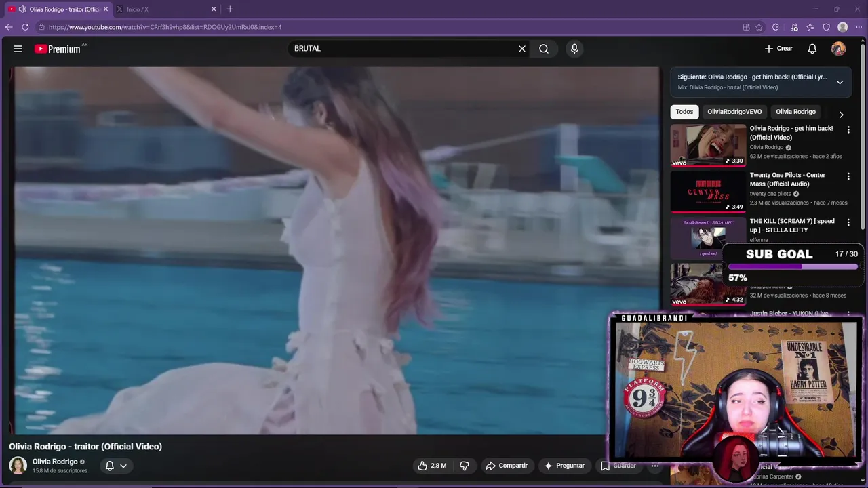Save the video with Guardar
This screenshot has width=868, height=488.
pos(618,466)
